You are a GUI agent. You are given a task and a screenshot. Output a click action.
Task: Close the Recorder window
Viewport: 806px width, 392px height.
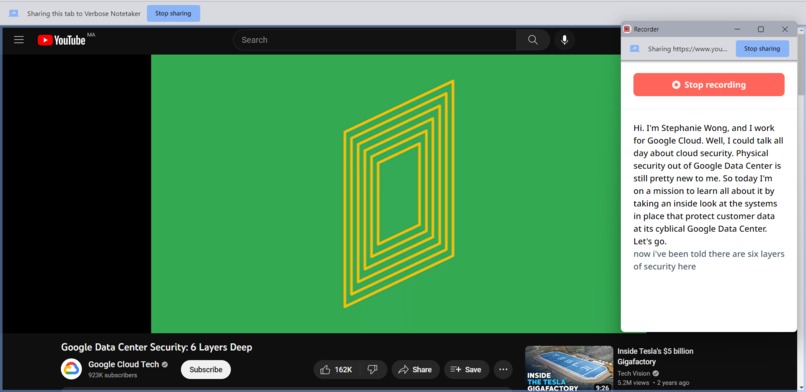tap(784, 29)
